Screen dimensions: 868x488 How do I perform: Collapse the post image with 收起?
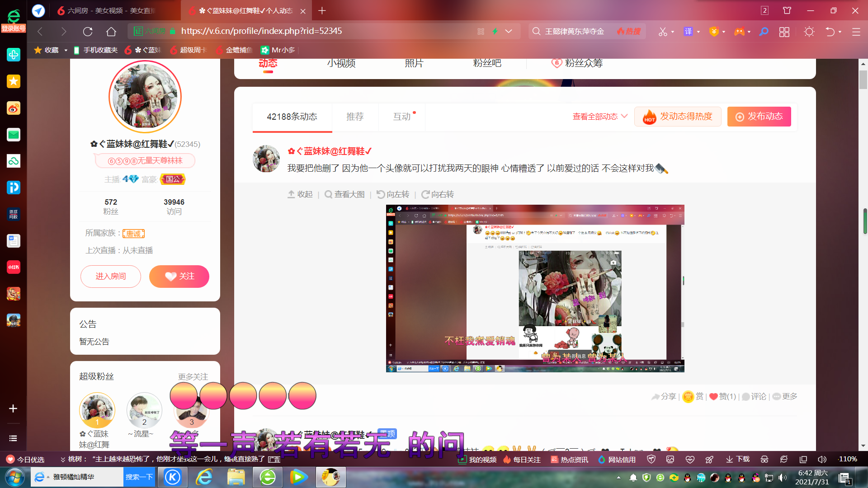coord(300,194)
